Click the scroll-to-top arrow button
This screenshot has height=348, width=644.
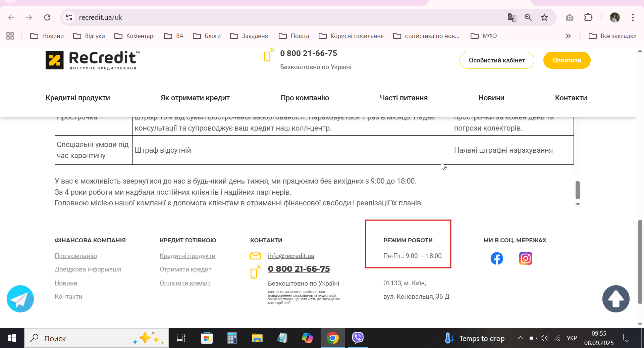point(616,299)
